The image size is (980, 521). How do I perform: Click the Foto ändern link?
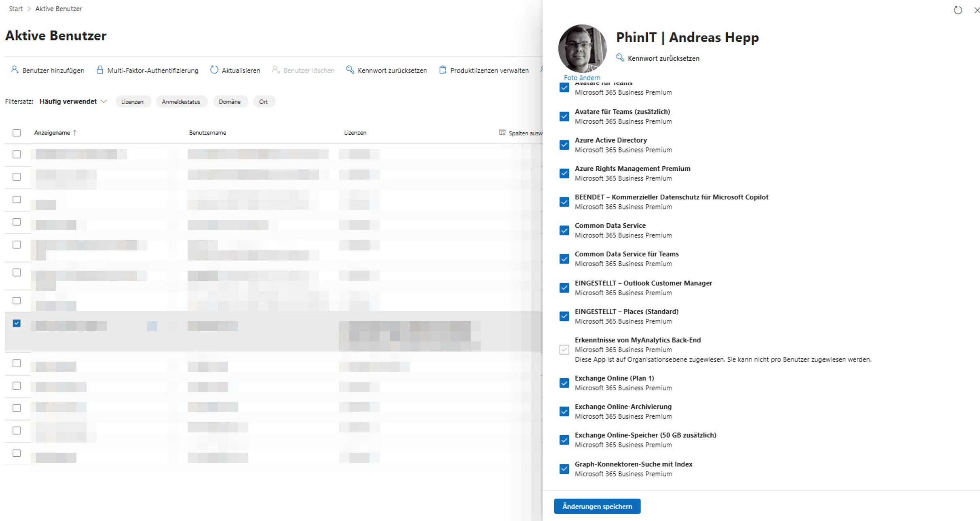click(x=582, y=78)
